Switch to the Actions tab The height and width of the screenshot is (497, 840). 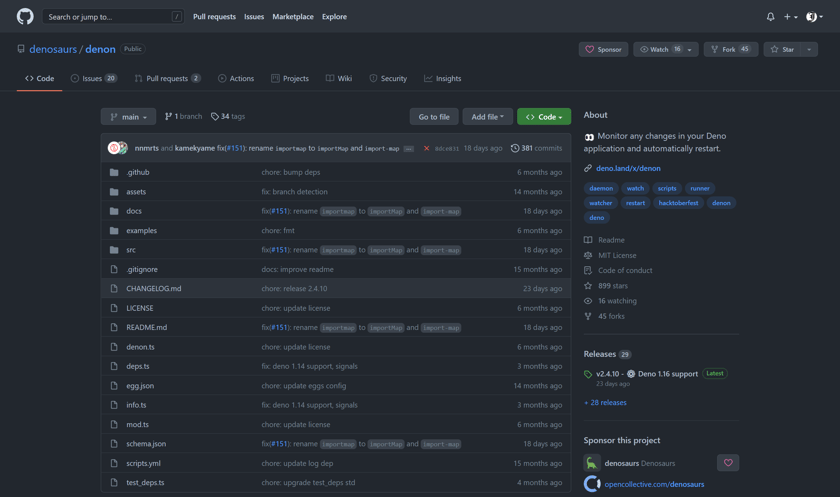tap(236, 78)
